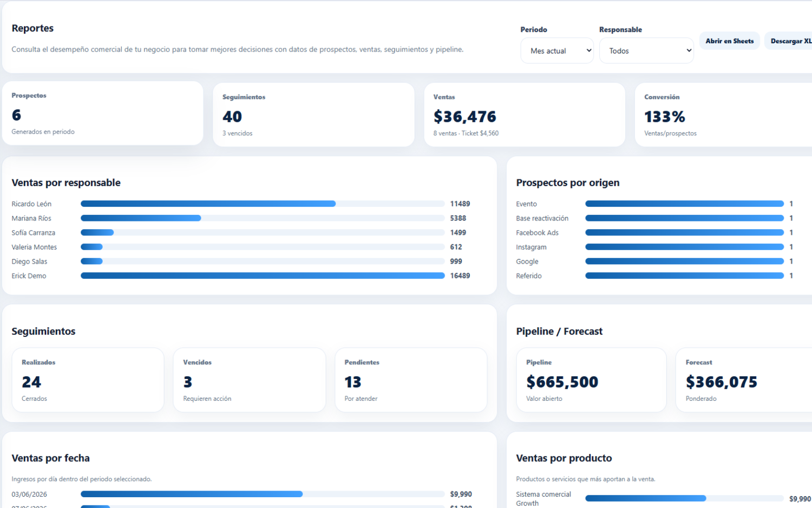Click the value 999

click(456, 261)
